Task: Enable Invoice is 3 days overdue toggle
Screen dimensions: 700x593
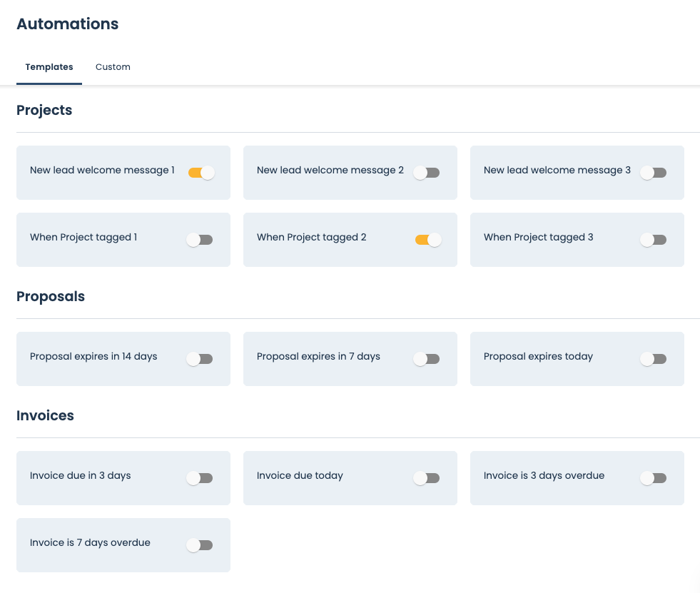Action: pos(654,478)
